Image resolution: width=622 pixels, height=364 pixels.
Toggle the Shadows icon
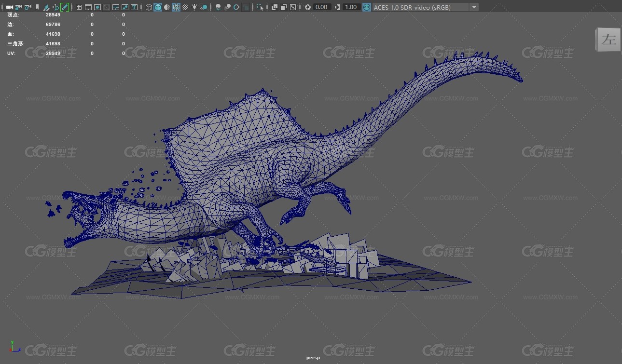tap(204, 7)
